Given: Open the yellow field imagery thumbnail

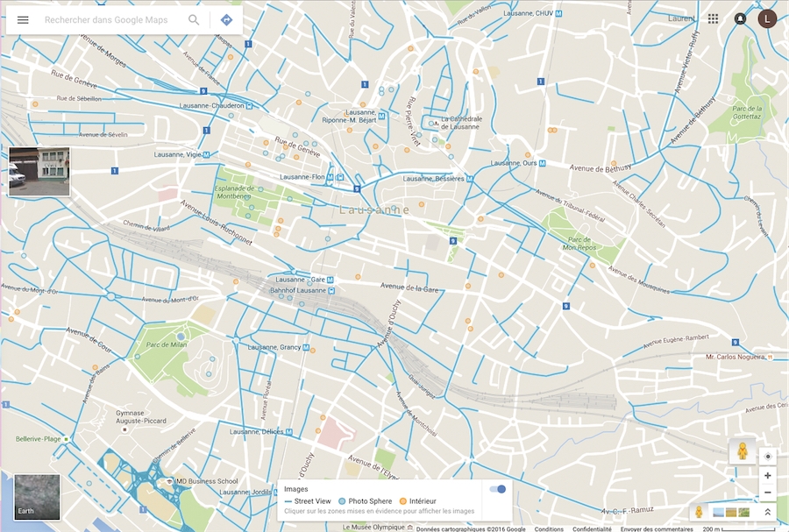Looking at the screenshot, I should 731,513.
